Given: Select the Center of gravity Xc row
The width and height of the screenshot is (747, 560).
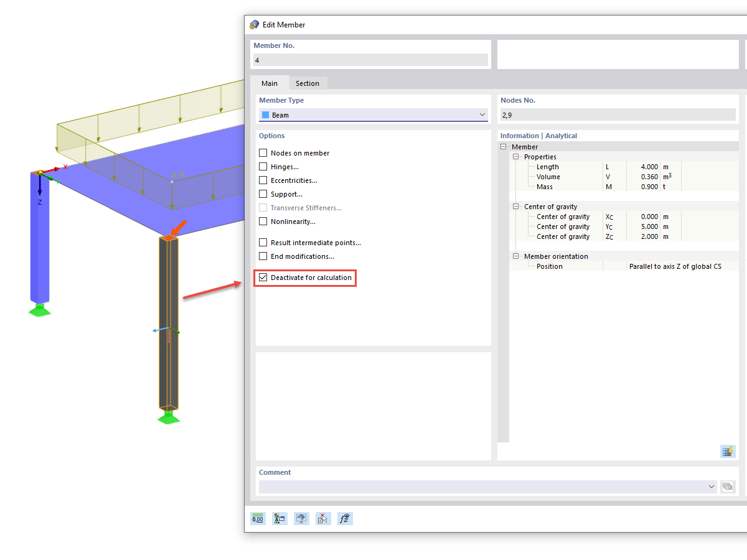Looking at the screenshot, I should [x=624, y=217].
